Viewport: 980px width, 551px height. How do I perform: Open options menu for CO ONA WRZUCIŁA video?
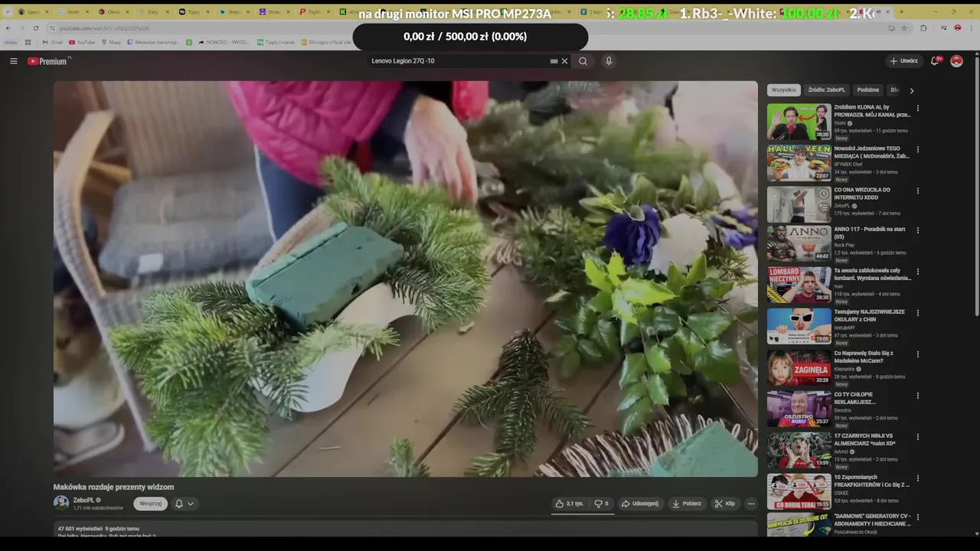pos(917,191)
